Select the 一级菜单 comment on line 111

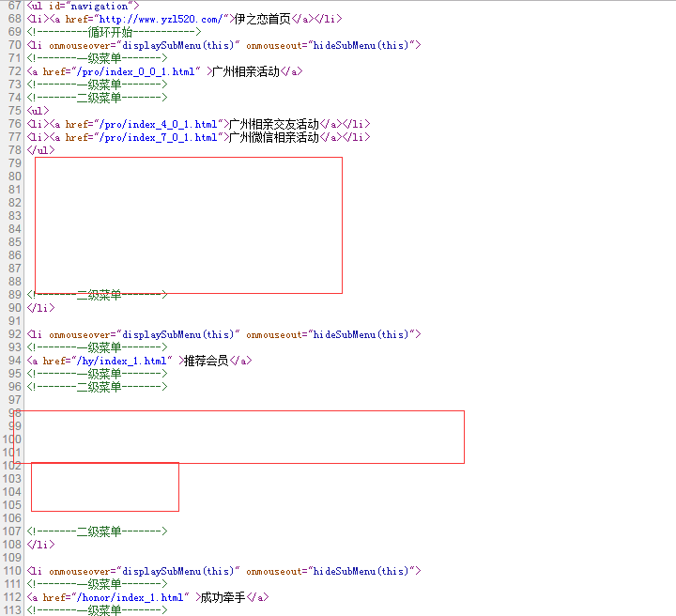click(97, 584)
